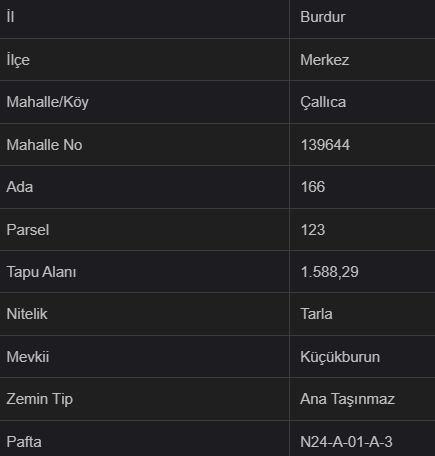The image size is (435, 456).
Task: Click the Zemin Tip label
Action: [40, 399]
